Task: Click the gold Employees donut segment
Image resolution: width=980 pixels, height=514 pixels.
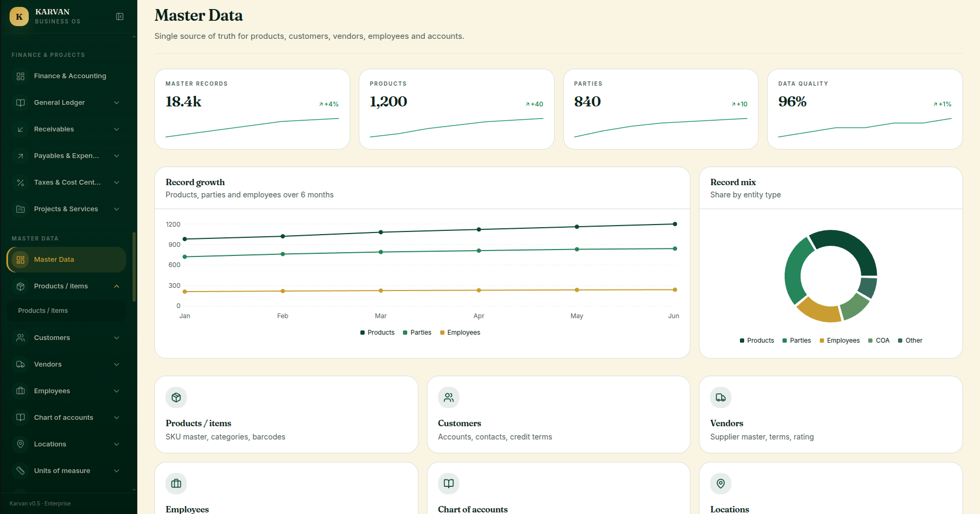Action: tap(818, 310)
